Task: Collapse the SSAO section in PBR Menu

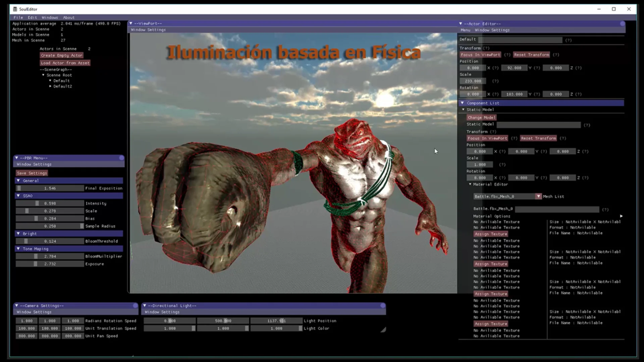Action: [18, 196]
